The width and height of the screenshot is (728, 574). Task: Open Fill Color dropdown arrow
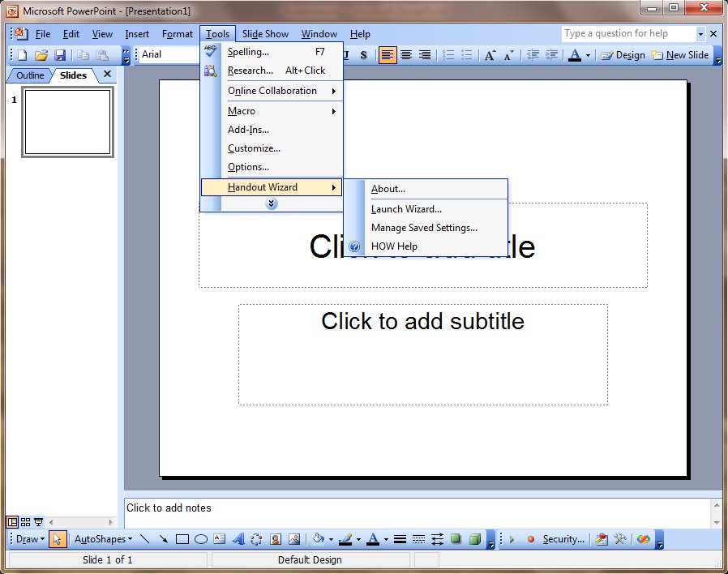tap(331, 539)
